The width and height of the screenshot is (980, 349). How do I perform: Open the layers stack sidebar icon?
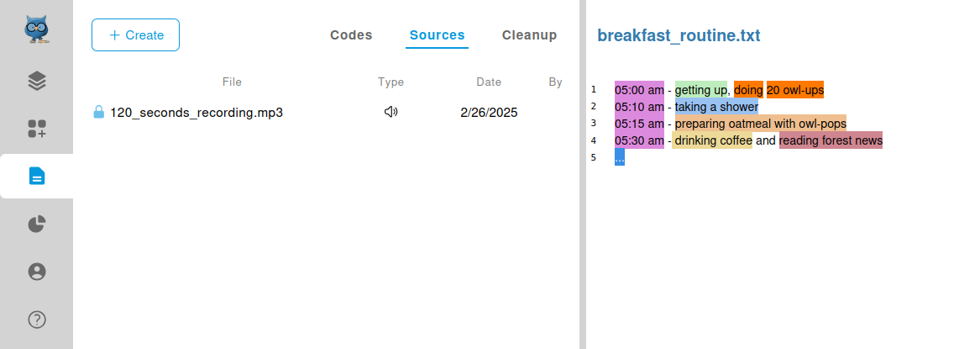(x=36, y=81)
